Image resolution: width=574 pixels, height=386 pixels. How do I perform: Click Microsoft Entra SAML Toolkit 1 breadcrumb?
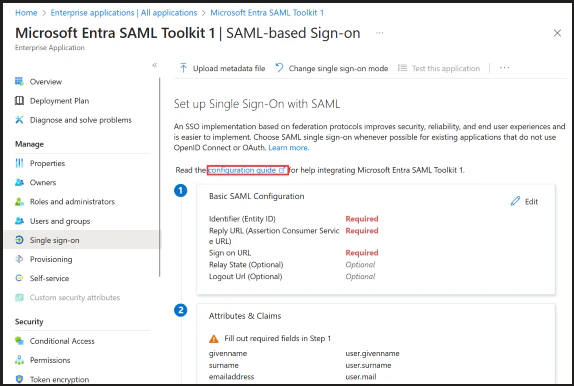267,12
